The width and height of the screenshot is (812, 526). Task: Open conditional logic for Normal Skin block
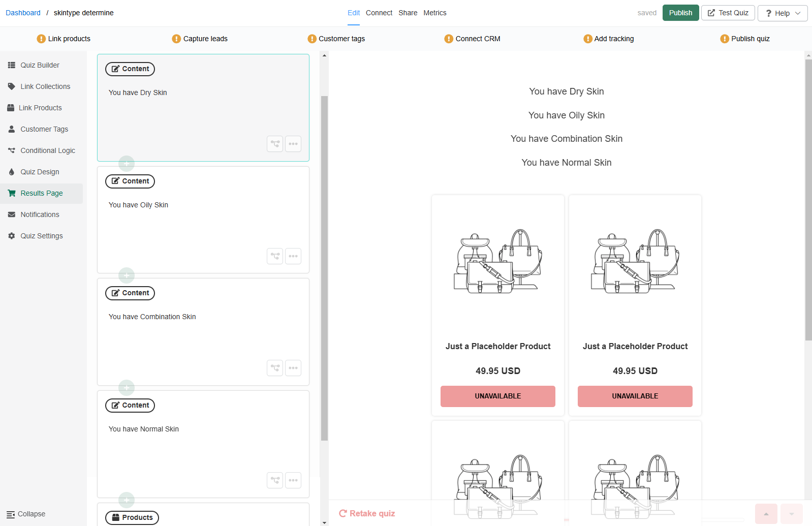(275, 480)
